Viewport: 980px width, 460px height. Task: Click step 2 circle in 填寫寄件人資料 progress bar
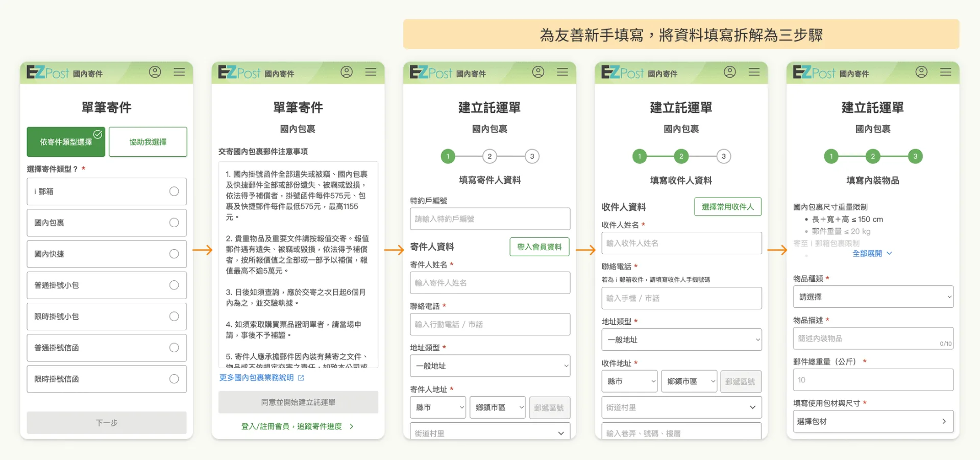489,156
